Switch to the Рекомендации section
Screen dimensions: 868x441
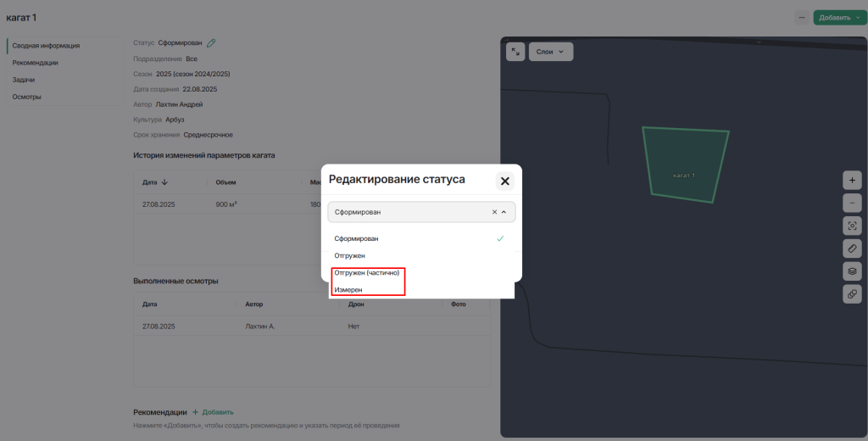[36, 63]
